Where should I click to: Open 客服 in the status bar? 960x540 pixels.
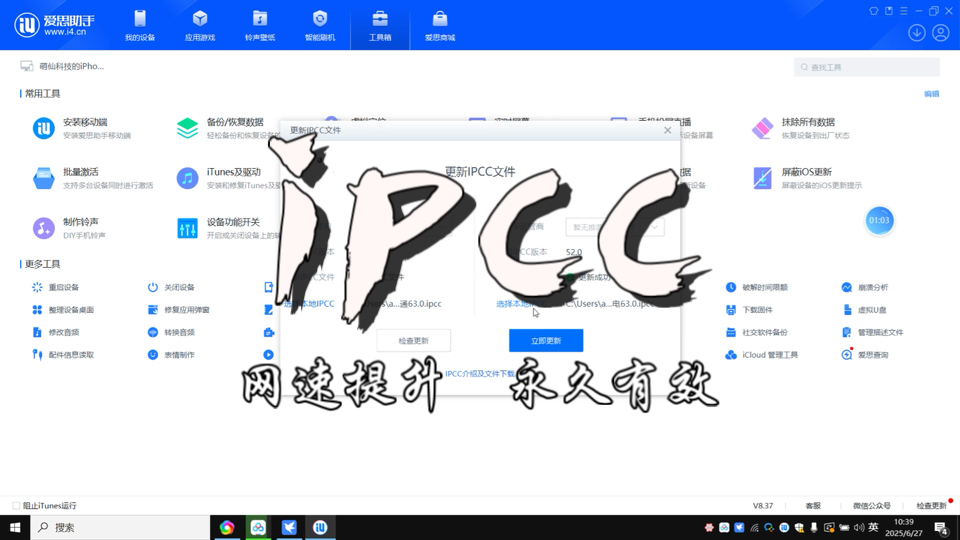click(x=813, y=506)
